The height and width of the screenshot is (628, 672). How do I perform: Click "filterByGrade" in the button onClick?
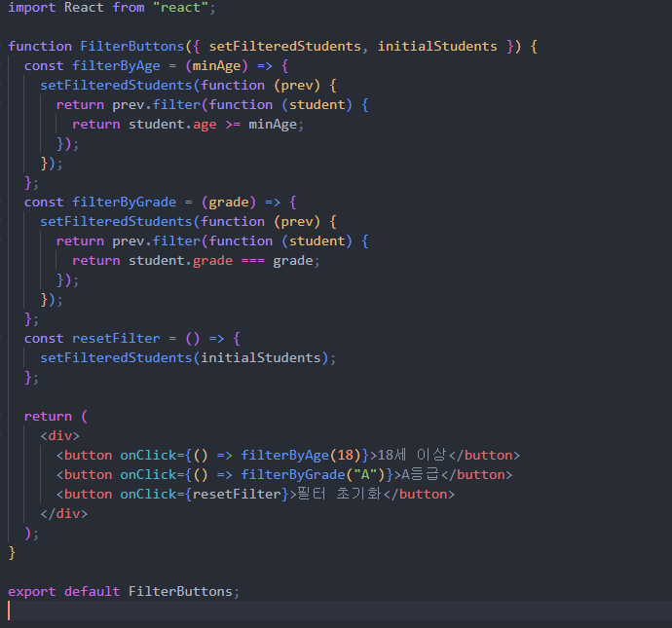pyautogui.click(x=293, y=474)
